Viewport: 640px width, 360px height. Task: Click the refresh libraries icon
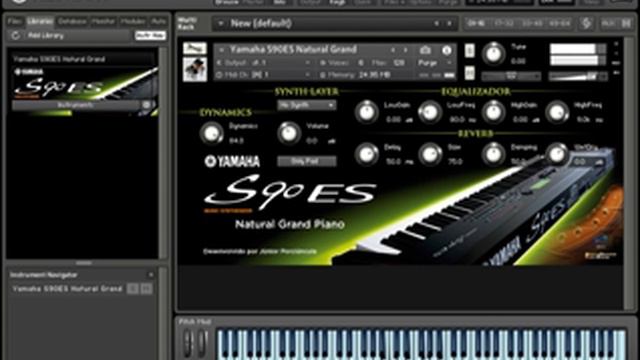pos(16,36)
